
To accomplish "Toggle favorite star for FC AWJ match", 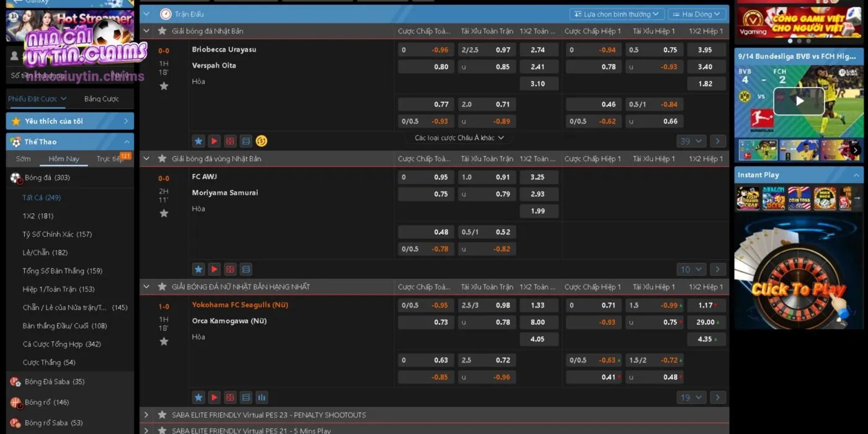I will 164,213.
